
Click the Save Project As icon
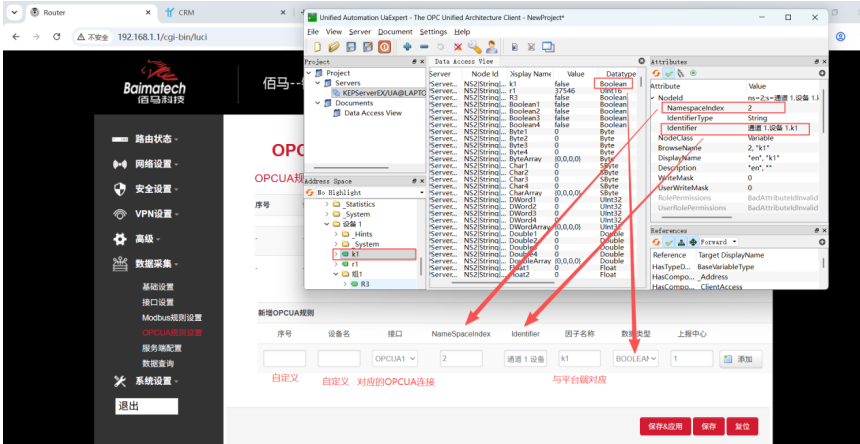pos(368,47)
